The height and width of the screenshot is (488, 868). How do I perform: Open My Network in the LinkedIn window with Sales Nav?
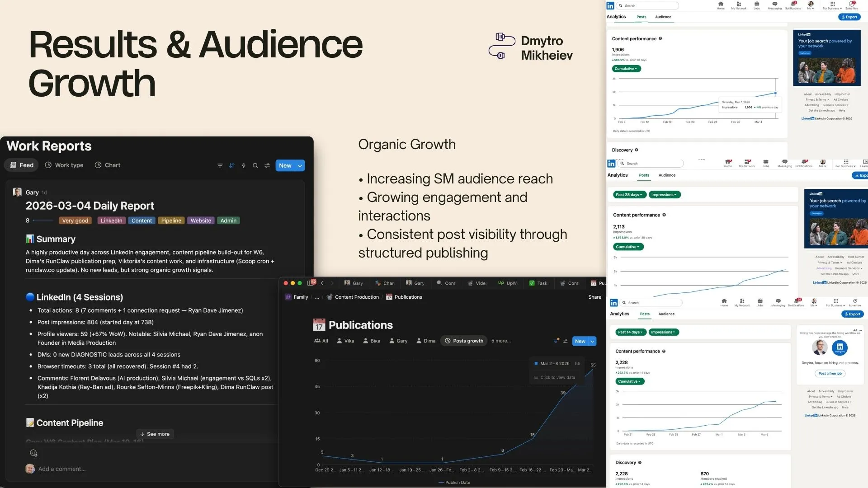tap(739, 5)
